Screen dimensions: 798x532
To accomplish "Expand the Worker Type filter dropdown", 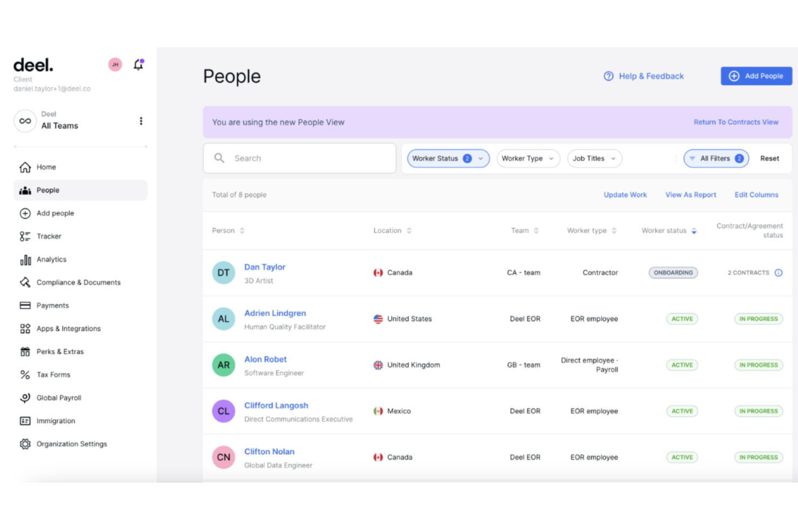I will tap(528, 158).
